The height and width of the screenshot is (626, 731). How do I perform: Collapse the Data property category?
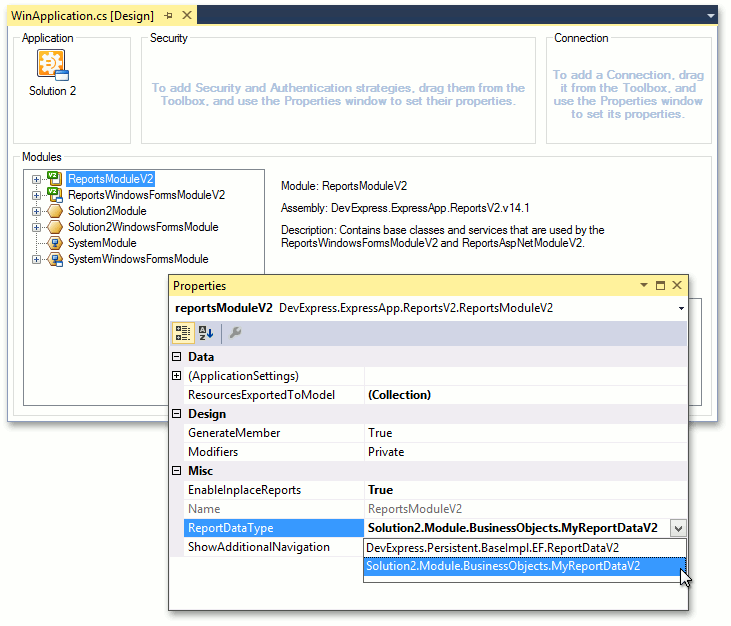[177, 357]
